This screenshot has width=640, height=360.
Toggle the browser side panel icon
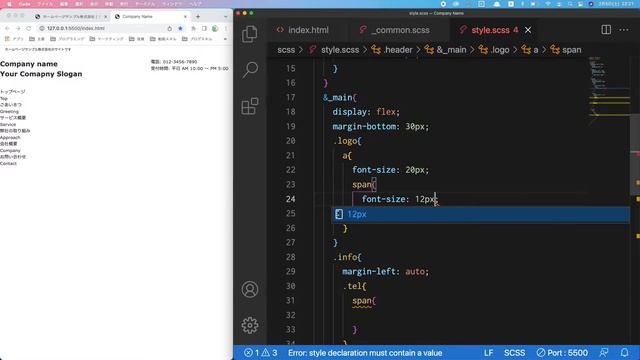click(204, 28)
